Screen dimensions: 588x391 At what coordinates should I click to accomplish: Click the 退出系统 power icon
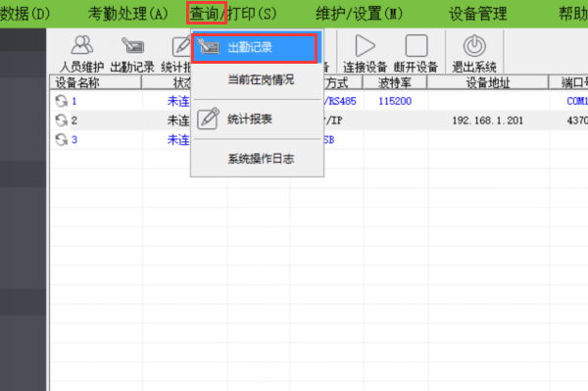474,46
